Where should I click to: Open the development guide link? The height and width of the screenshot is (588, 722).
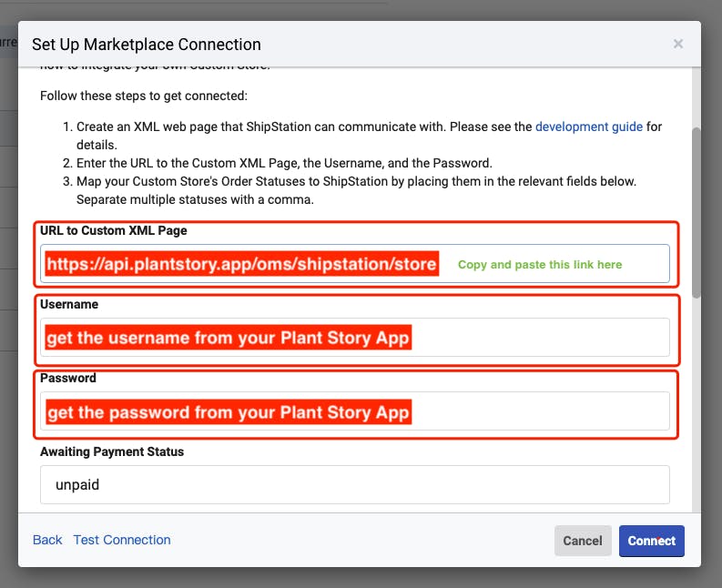589,127
